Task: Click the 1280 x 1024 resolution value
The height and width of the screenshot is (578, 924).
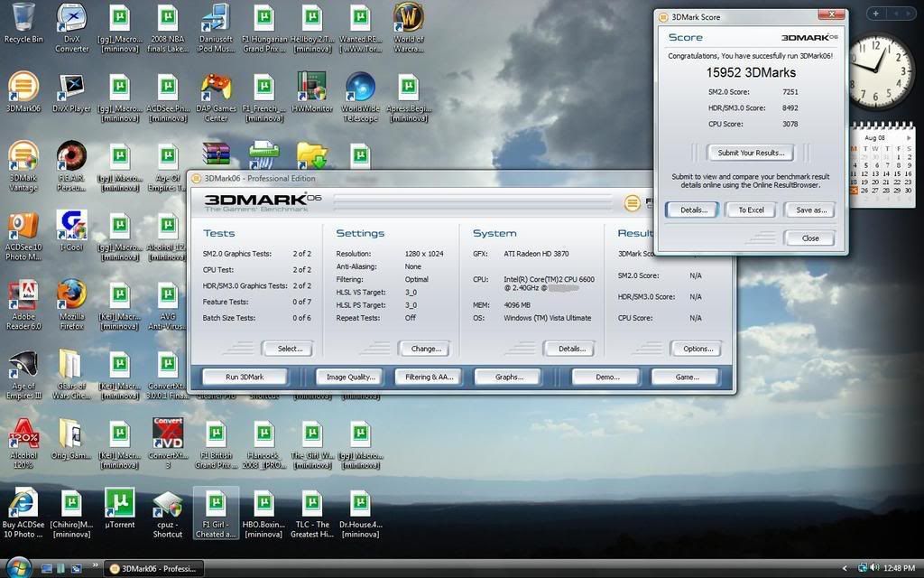Action: click(x=424, y=254)
